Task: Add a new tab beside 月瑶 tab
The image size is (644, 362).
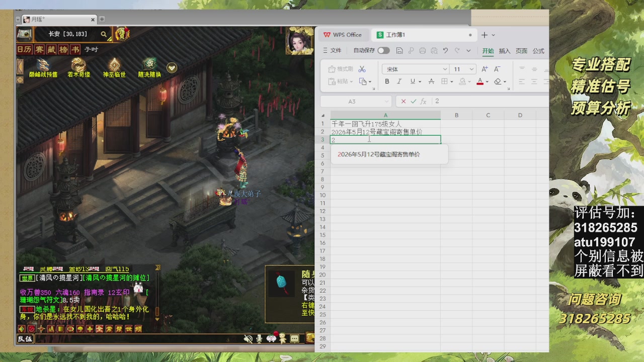Action: (102, 19)
